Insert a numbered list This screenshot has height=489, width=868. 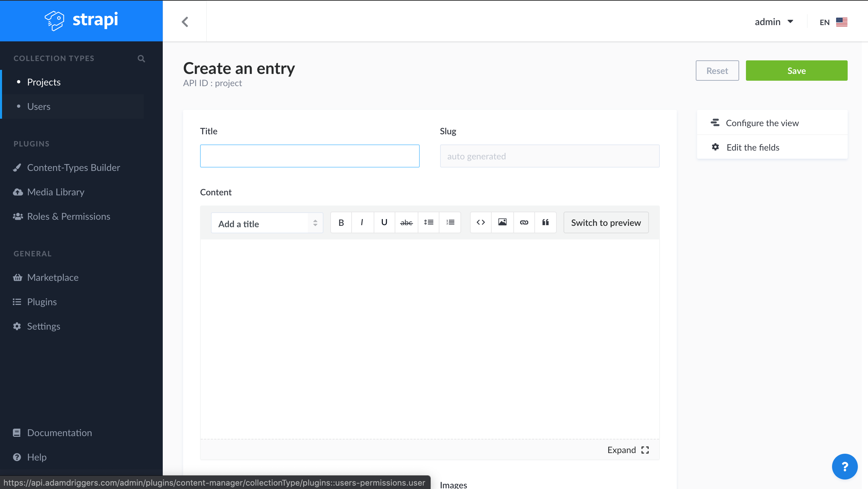450,222
